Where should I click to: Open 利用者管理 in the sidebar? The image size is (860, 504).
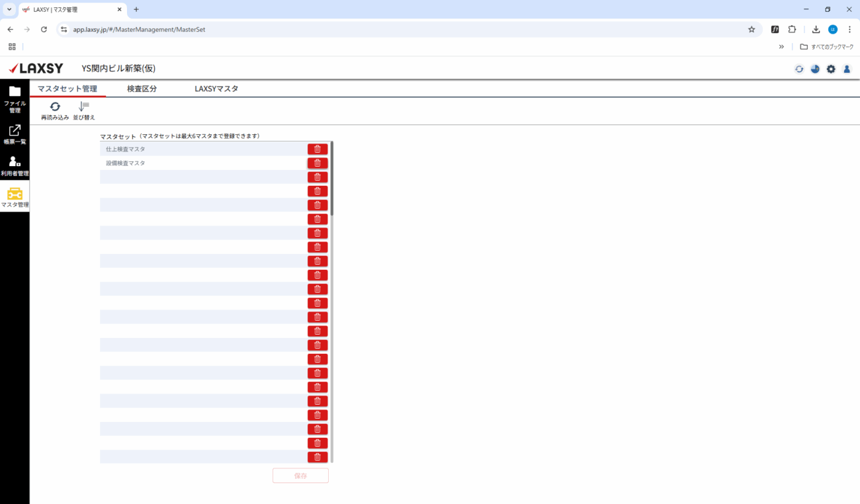click(x=15, y=165)
